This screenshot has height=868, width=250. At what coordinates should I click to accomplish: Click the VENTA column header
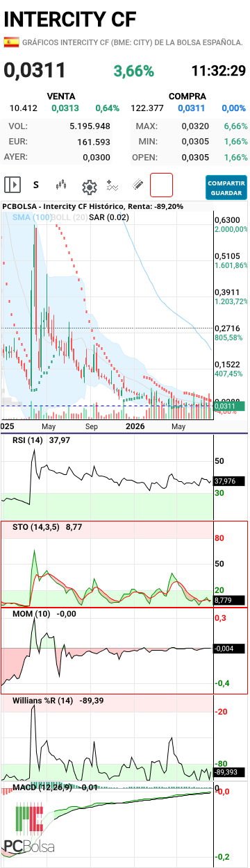click(x=61, y=96)
